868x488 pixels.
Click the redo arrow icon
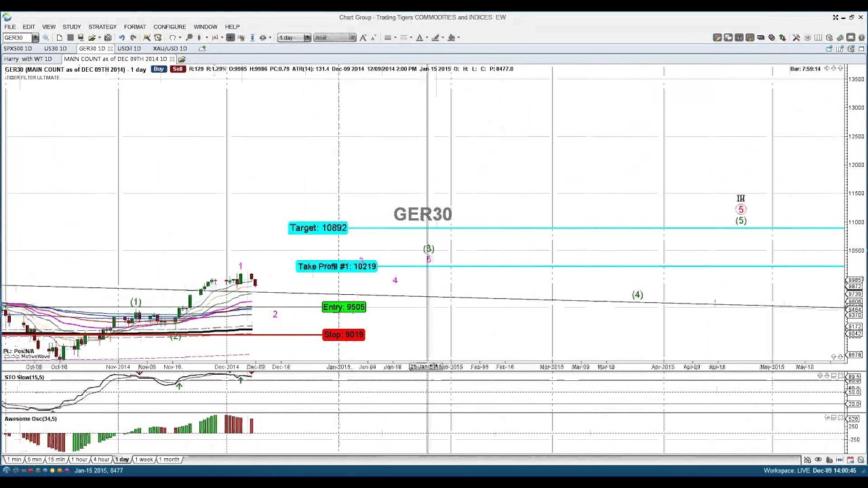pyautogui.click(x=133, y=37)
